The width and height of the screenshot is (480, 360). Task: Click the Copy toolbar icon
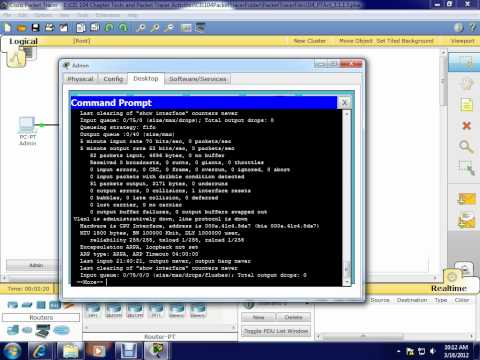click(81, 28)
